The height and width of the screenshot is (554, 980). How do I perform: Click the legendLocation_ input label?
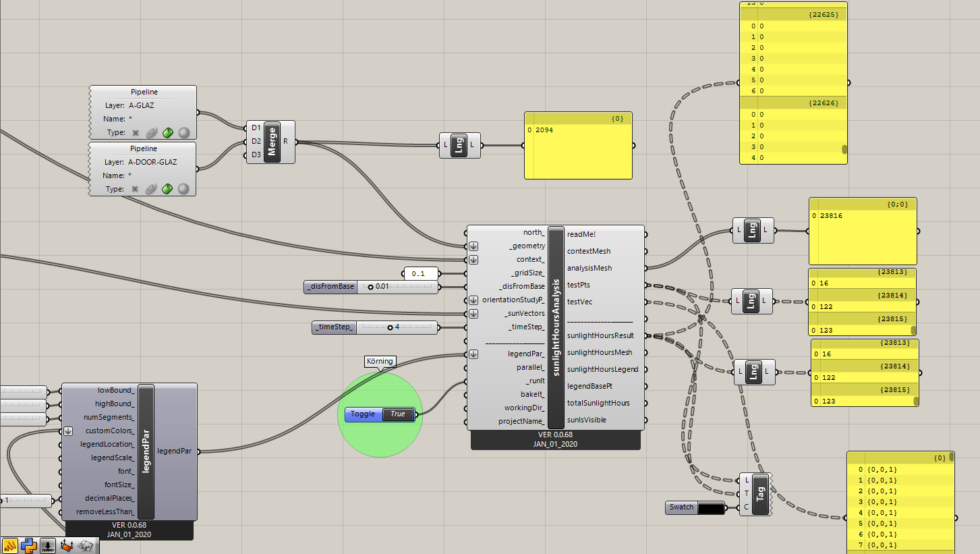click(x=107, y=444)
